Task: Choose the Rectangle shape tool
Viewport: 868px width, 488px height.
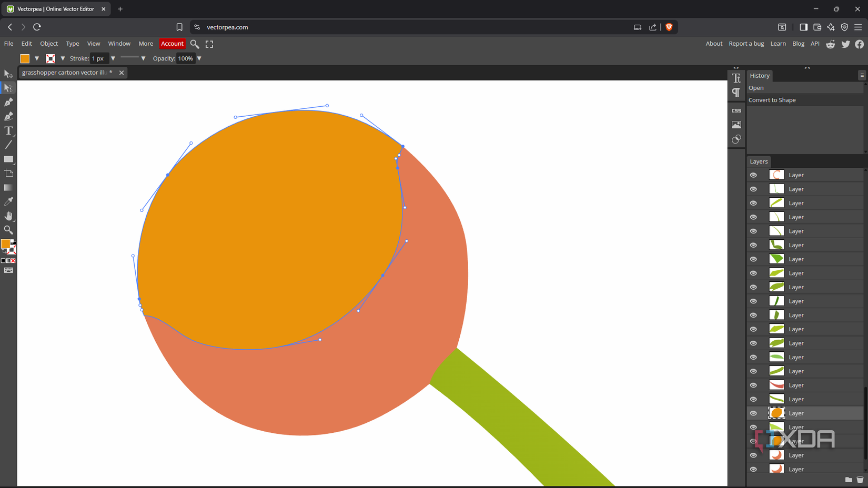Action: (x=8, y=159)
